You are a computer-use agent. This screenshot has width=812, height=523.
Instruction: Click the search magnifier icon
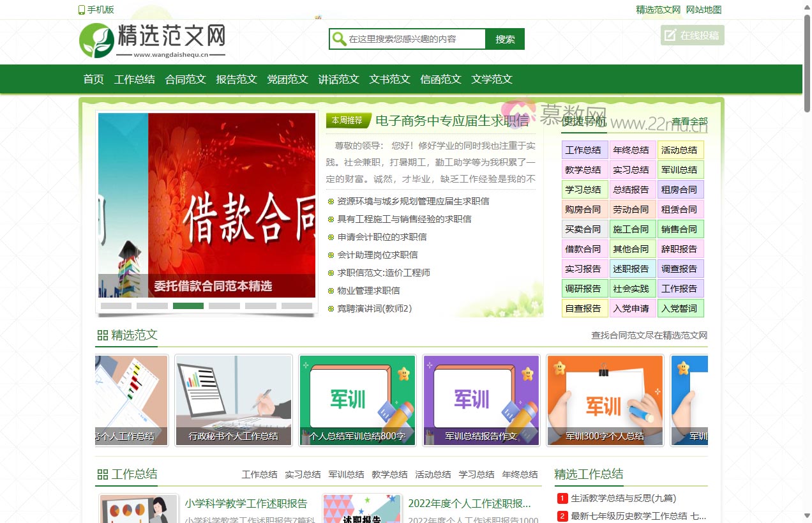click(339, 39)
